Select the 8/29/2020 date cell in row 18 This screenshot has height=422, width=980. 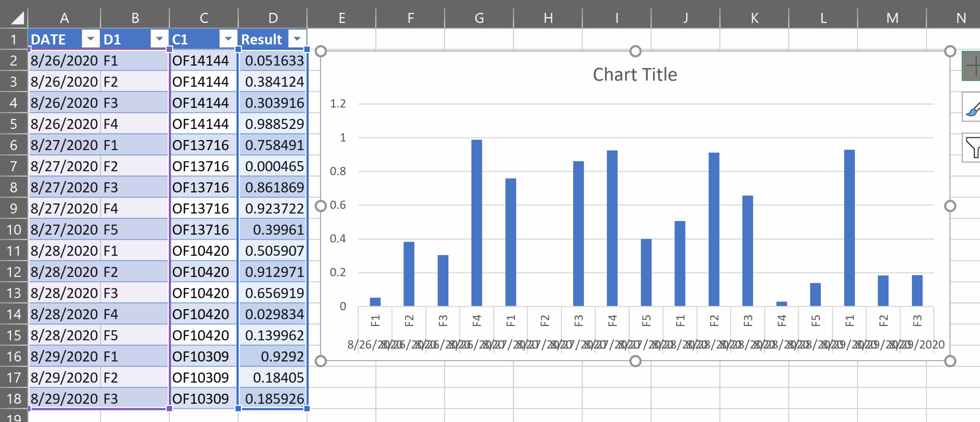click(65, 398)
